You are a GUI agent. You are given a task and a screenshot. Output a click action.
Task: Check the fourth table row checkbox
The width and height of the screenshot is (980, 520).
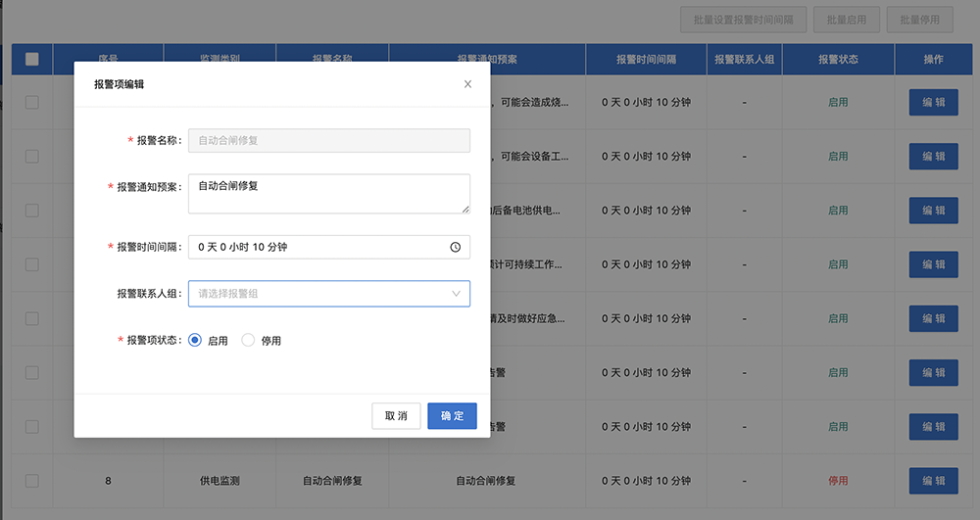[32, 264]
